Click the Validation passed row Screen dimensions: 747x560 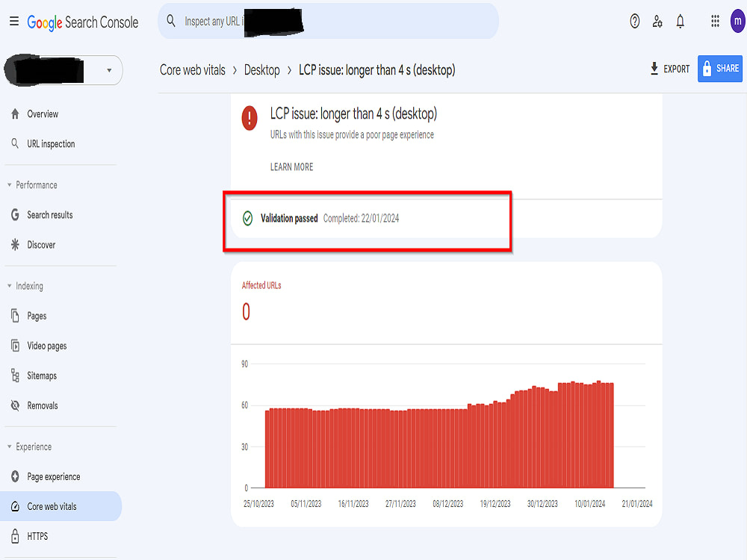446,219
